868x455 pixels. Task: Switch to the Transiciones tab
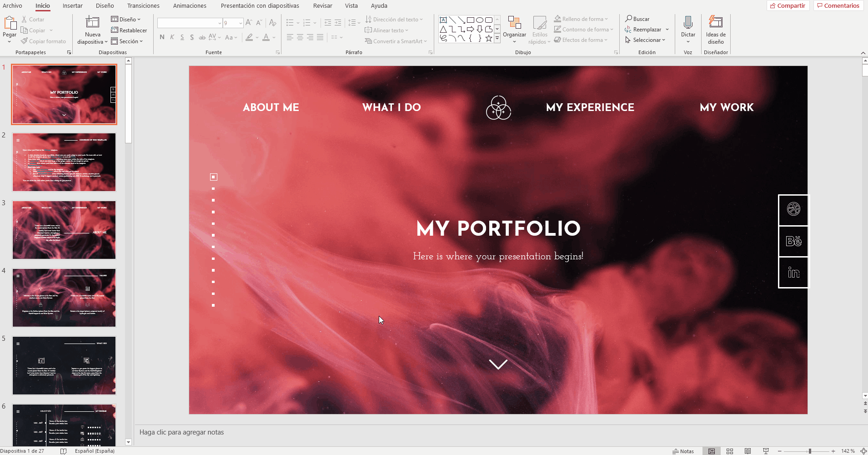(143, 5)
